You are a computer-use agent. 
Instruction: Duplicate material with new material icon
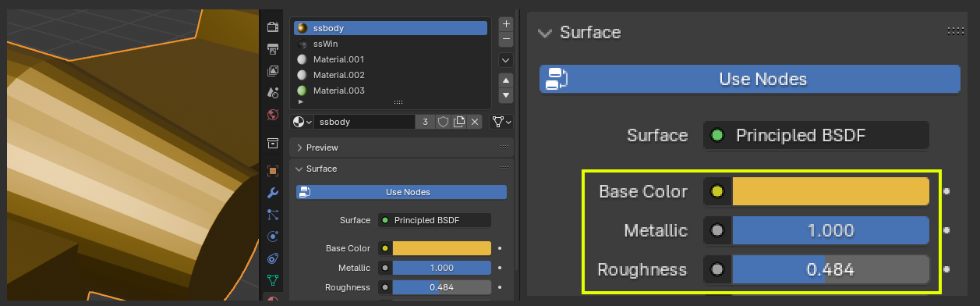tap(459, 122)
